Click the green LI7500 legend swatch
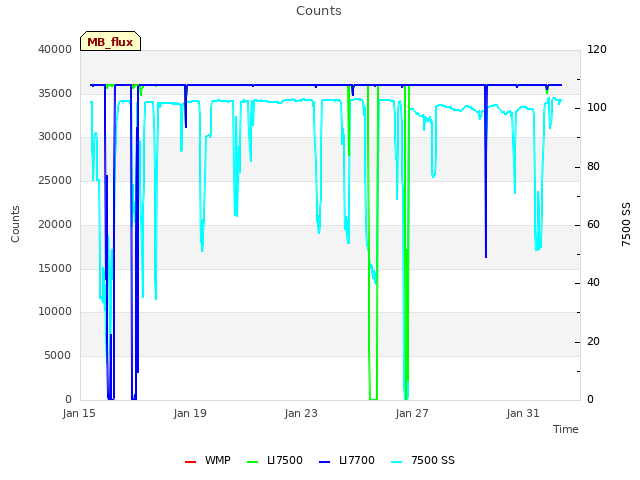640x480 pixels. coord(253,462)
